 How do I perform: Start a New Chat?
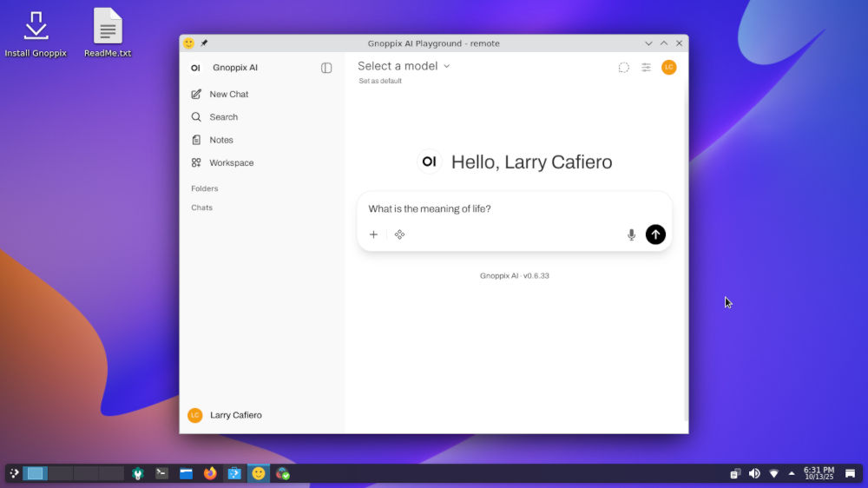point(228,94)
